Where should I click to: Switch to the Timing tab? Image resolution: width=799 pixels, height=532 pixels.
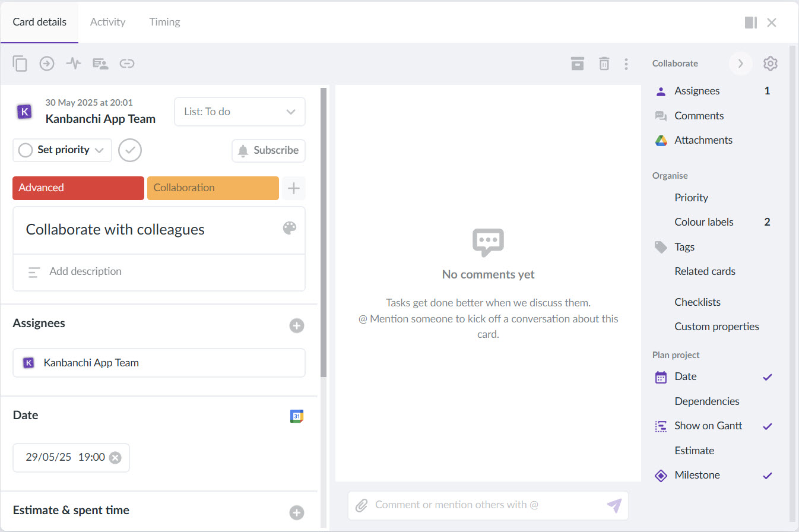tap(164, 22)
